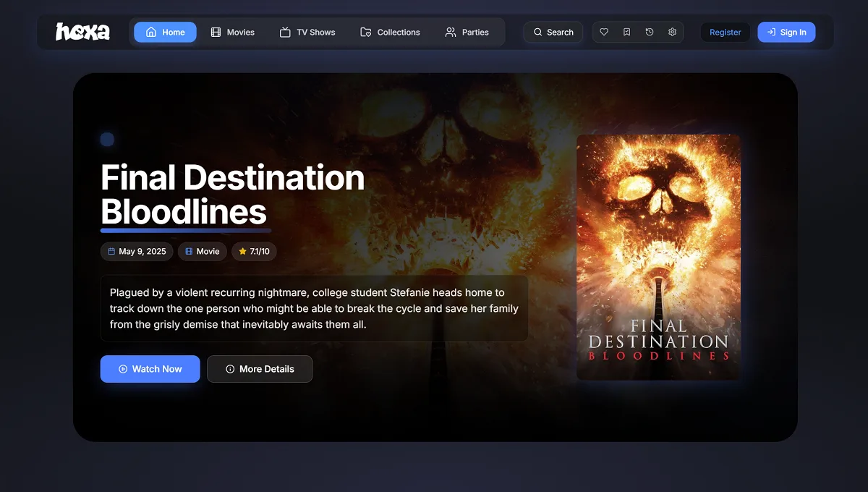Click the hexa logo
This screenshot has width=868, height=492.
[82, 32]
